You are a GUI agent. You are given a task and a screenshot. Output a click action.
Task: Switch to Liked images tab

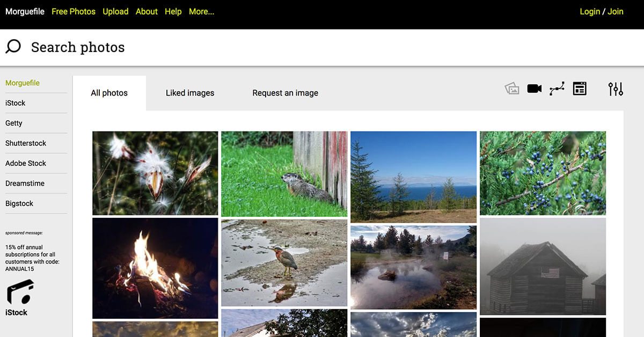click(x=190, y=93)
